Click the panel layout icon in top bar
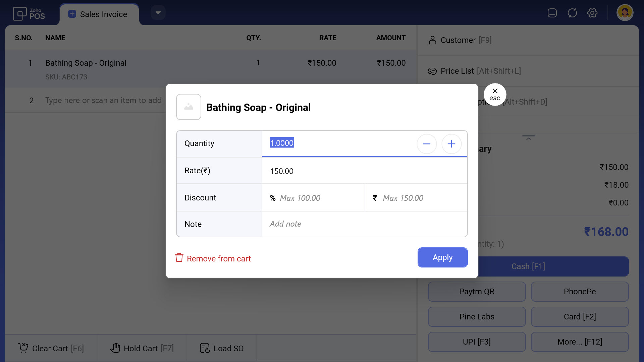 pos(552,13)
